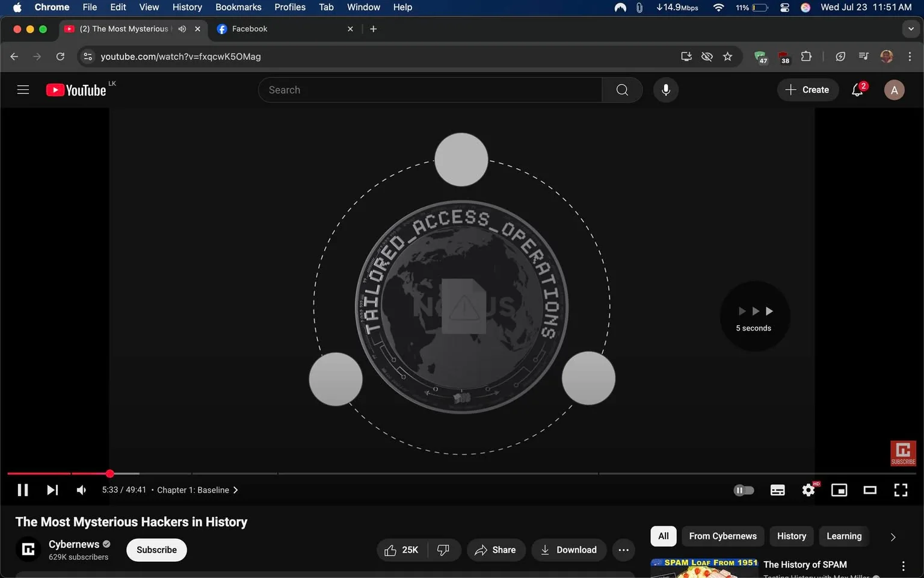Share this video

point(496,550)
